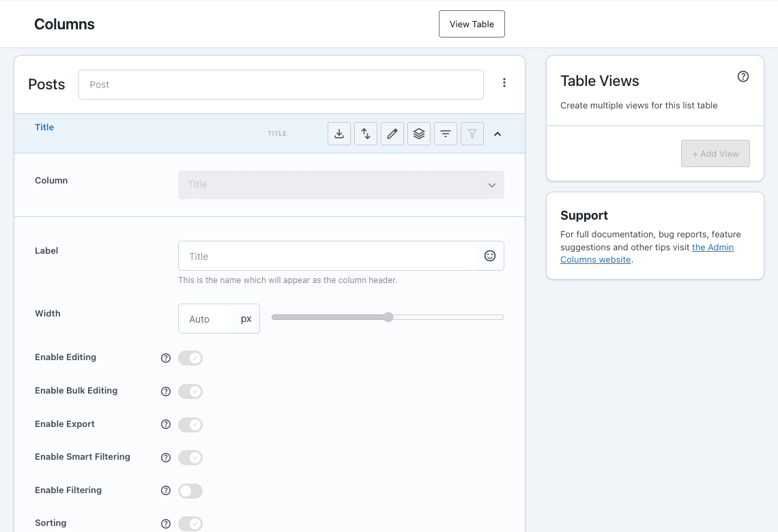The width and height of the screenshot is (778, 532).
Task: Click help icon next to Enable Bulk Editing
Action: click(166, 391)
